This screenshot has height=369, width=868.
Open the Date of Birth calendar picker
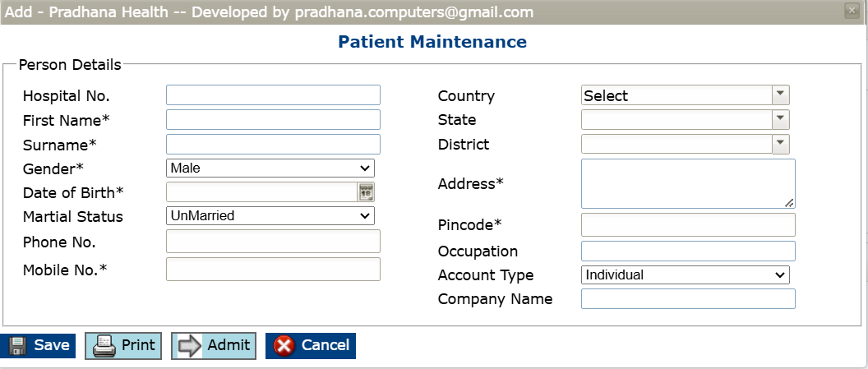(366, 192)
